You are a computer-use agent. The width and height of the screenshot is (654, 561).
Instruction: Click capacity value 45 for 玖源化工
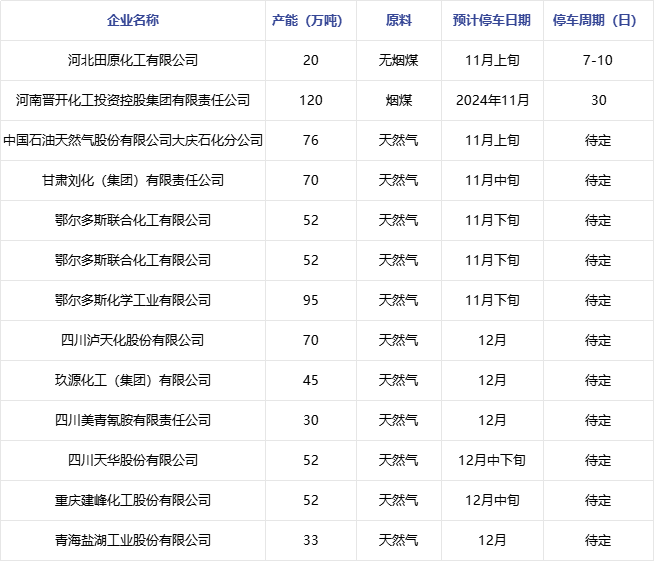(x=311, y=380)
